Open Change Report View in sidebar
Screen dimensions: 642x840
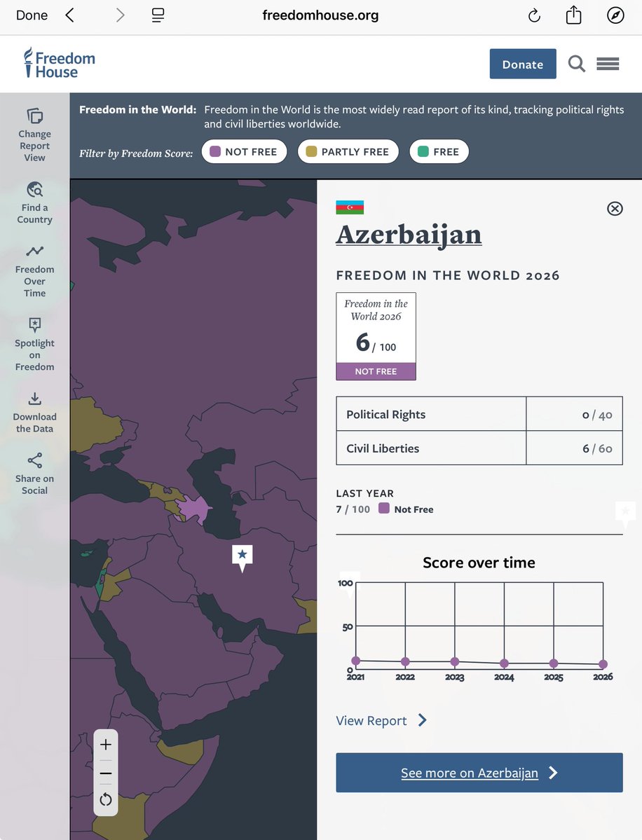pos(34,135)
